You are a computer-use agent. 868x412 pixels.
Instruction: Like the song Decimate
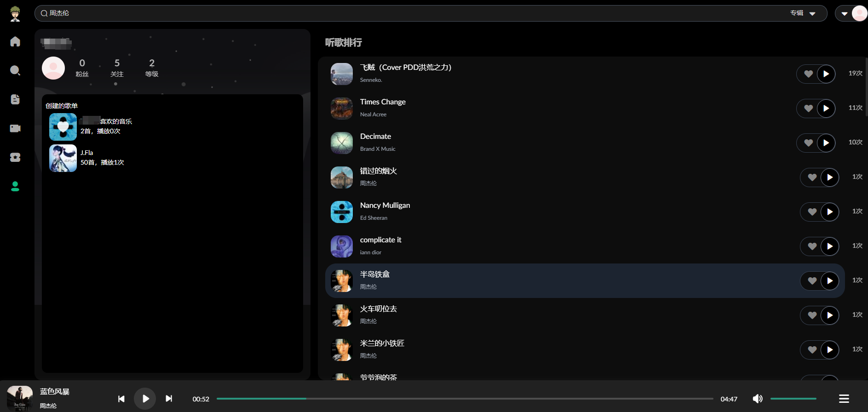click(808, 143)
